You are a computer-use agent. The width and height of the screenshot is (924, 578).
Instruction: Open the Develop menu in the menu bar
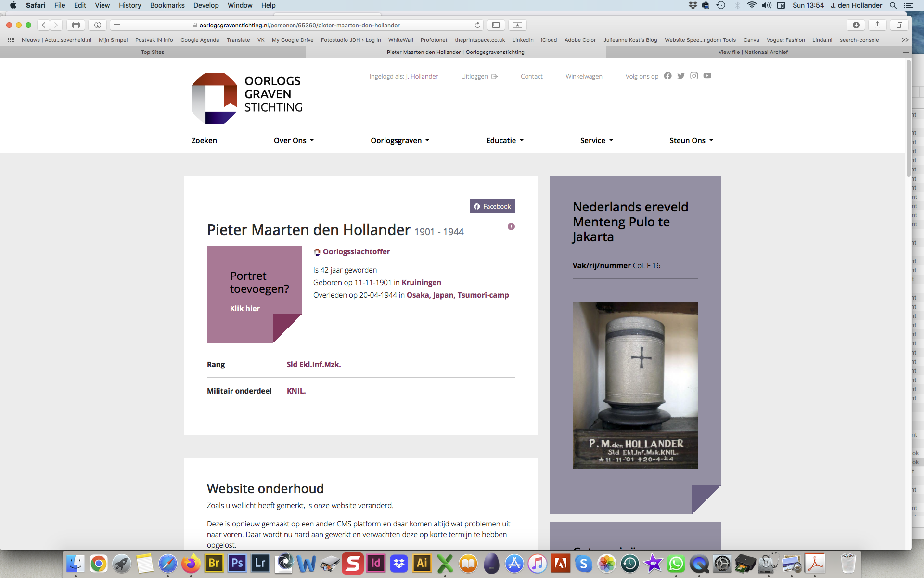click(206, 5)
